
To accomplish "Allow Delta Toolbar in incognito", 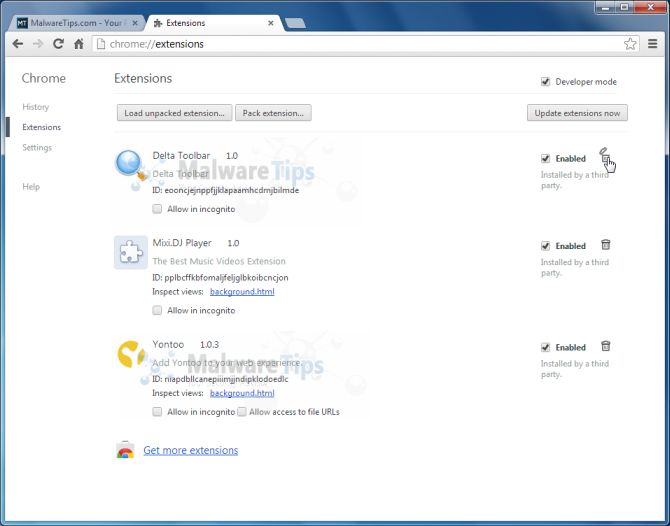I will coord(157,209).
